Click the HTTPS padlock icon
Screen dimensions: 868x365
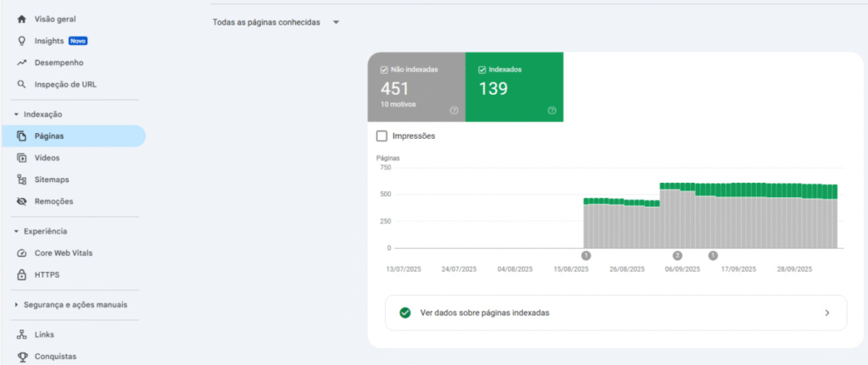click(x=22, y=275)
